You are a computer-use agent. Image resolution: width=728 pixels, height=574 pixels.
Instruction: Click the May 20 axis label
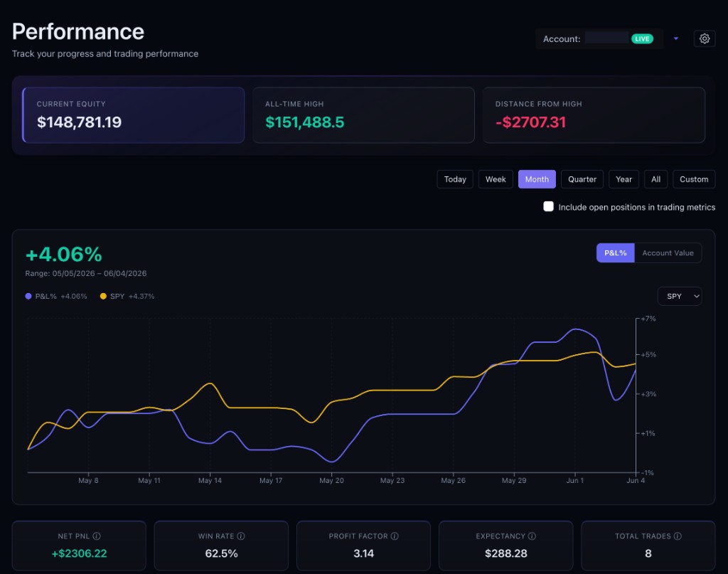pyautogui.click(x=331, y=481)
